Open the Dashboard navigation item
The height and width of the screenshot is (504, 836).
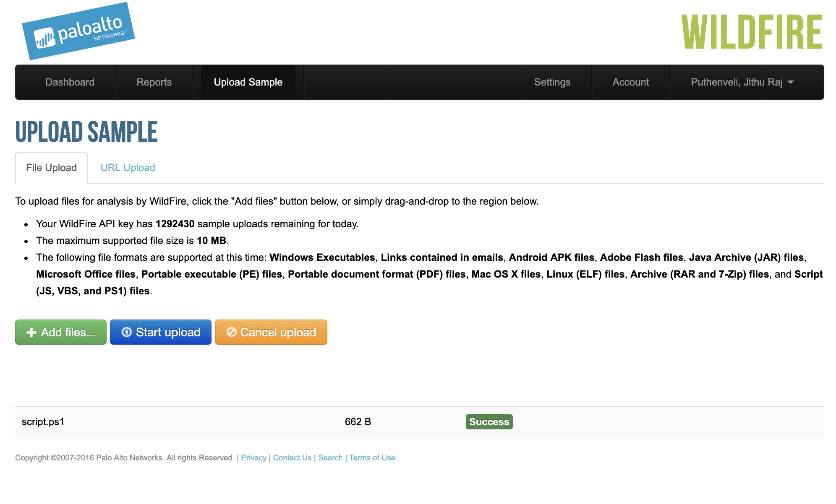pyautogui.click(x=70, y=82)
